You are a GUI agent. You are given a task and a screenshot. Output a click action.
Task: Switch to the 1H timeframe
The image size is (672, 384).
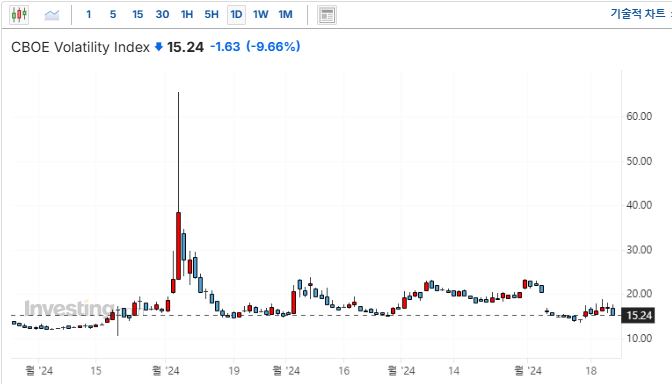point(187,15)
